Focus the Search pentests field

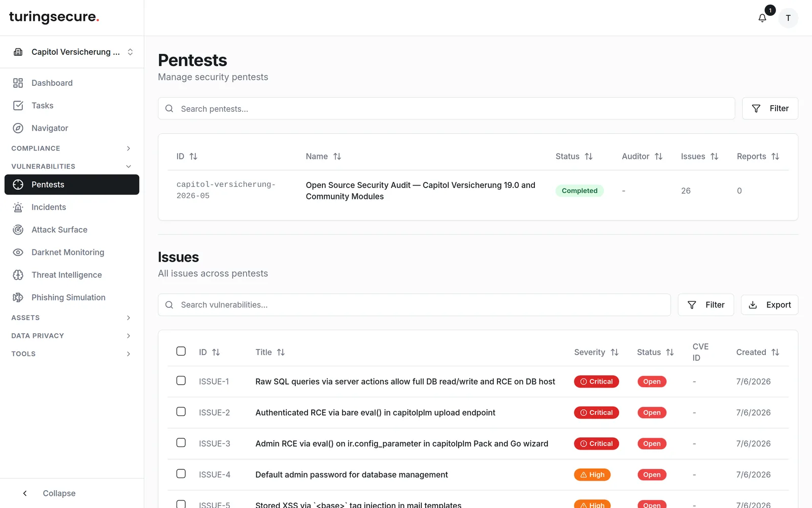coord(447,109)
